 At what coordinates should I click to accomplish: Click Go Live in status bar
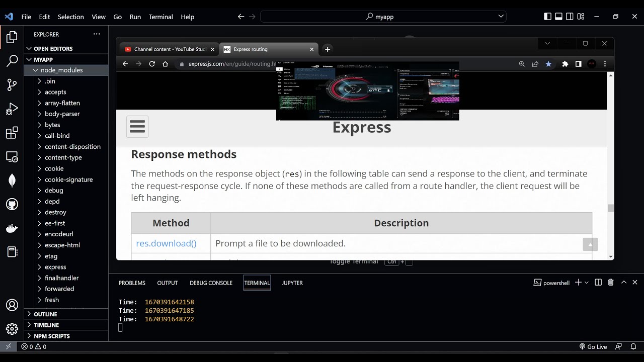click(x=593, y=346)
